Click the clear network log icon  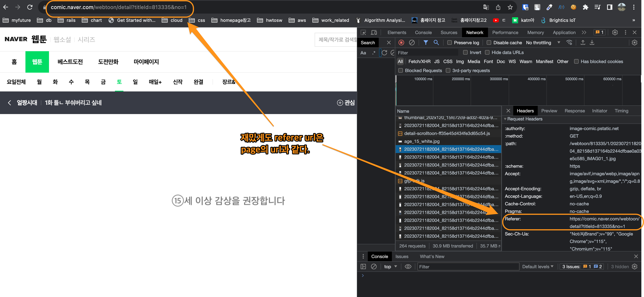412,43
